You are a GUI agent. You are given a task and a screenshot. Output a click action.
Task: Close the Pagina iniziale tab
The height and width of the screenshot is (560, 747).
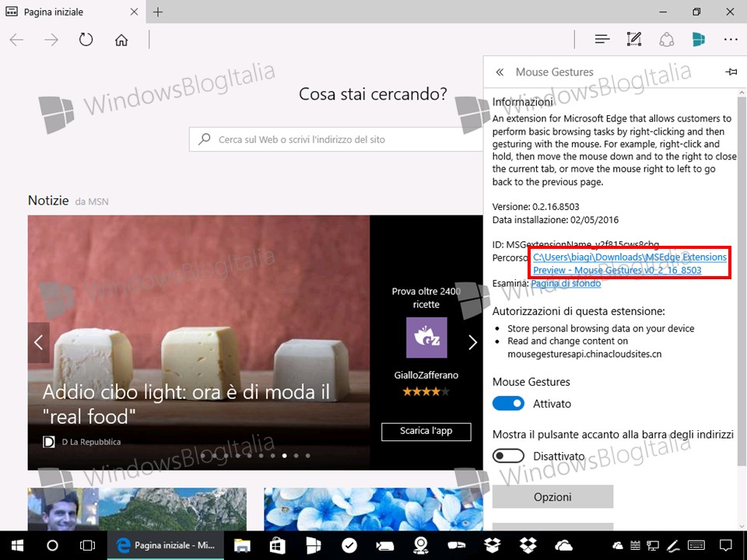click(x=135, y=12)
